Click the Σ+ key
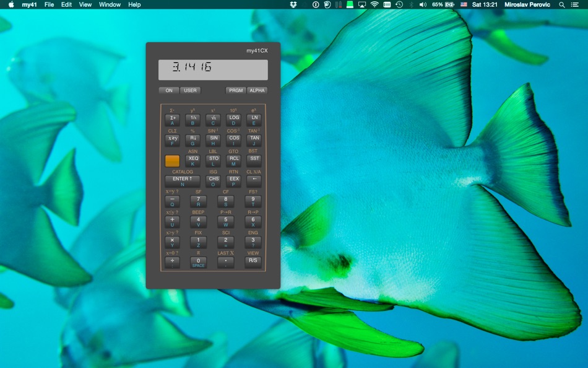588x368 pixels. (x=172, y=120)
